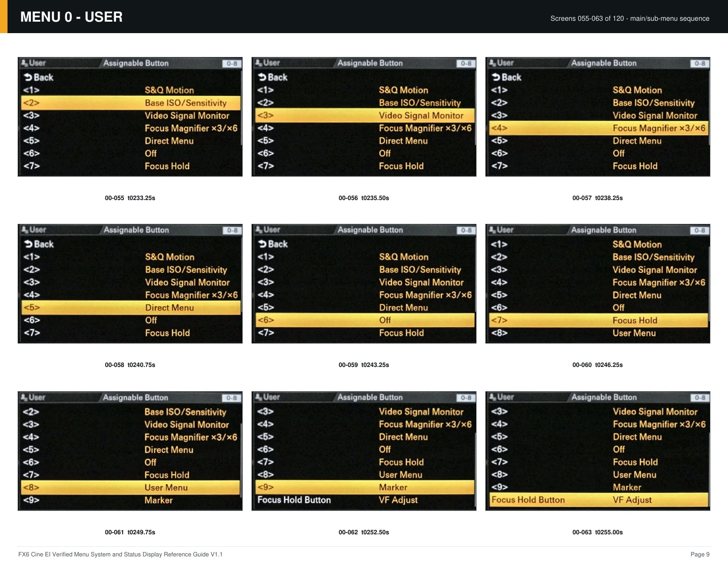Viewport: 728px width, 563px height.
Task: Open the screen 00-059 thumbnail
Action: click(364, 283)
